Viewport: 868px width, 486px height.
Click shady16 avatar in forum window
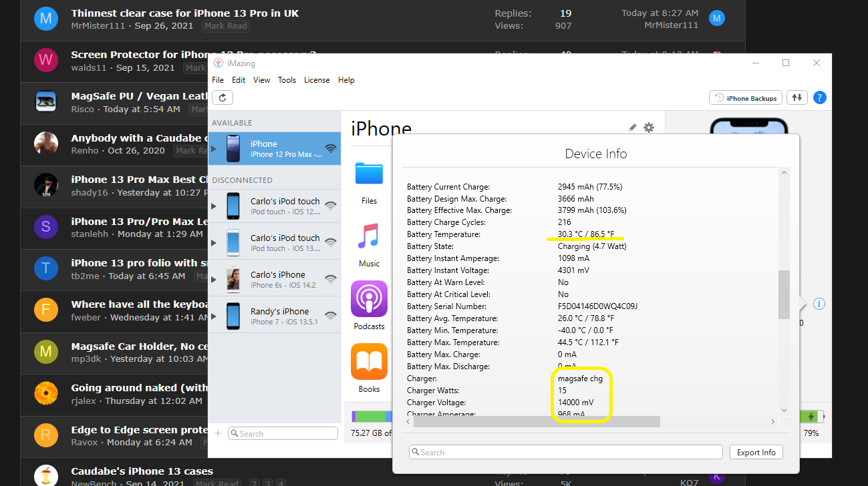45,185
